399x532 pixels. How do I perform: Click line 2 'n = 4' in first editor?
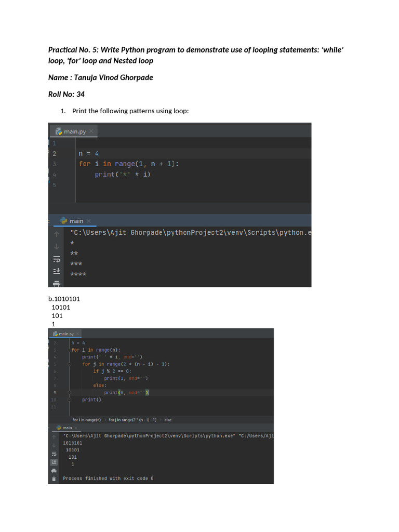click(x=88, y=153)
